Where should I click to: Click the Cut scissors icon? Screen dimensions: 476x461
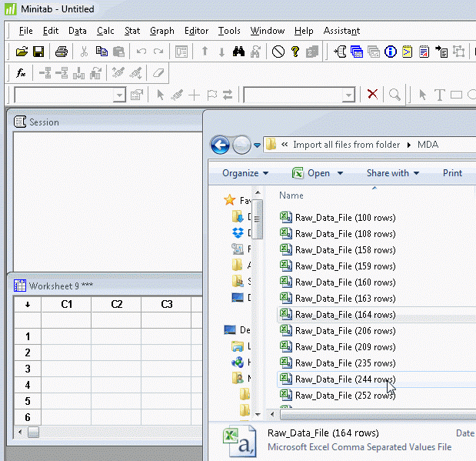tap(84, 52)
